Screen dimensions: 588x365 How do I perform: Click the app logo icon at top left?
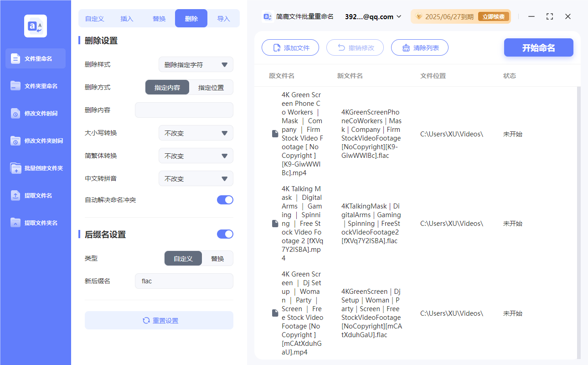tap(35, 26)
